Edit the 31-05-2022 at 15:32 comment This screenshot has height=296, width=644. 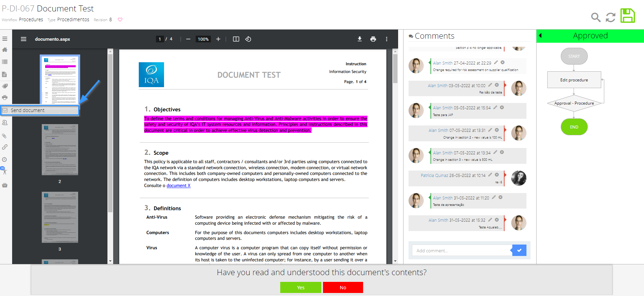[x=490, y=220]
